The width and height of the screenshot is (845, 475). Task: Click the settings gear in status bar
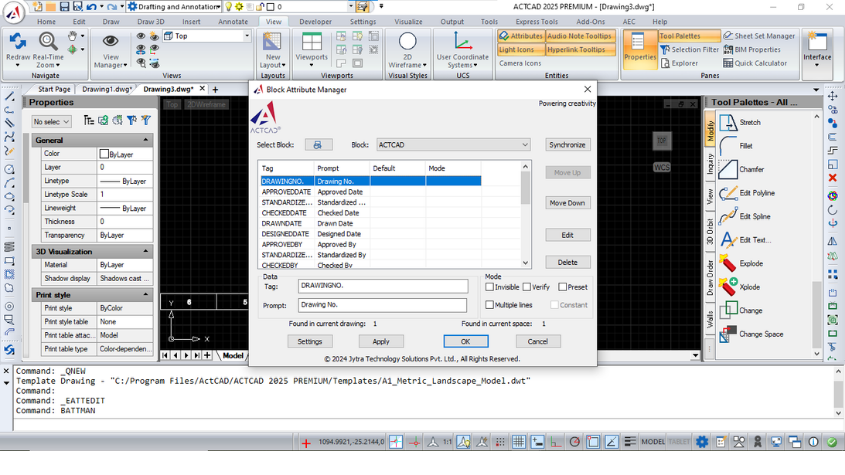tap(702, 442)
